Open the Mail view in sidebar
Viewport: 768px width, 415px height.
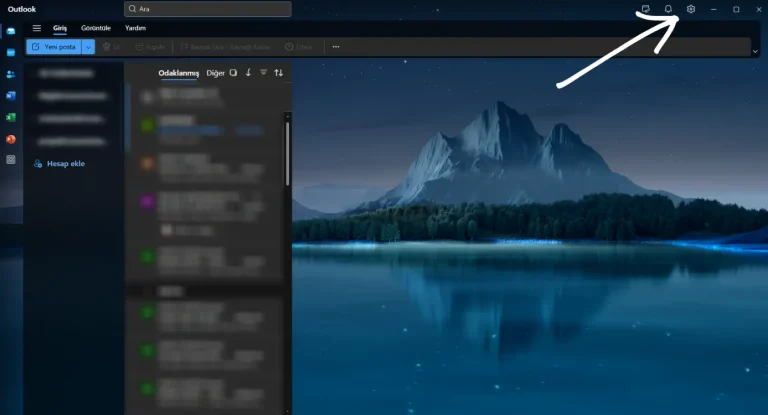[x=11, y=31]
